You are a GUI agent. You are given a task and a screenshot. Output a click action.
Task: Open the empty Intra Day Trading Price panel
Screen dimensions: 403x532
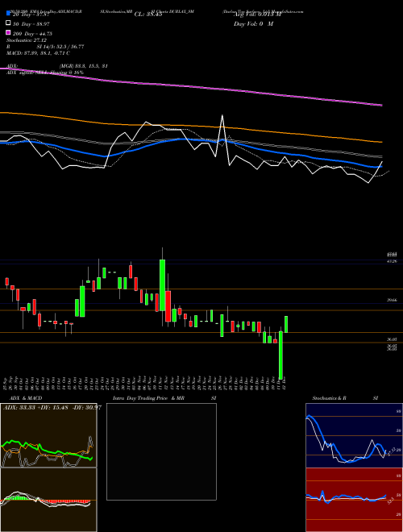click(161, 451)
